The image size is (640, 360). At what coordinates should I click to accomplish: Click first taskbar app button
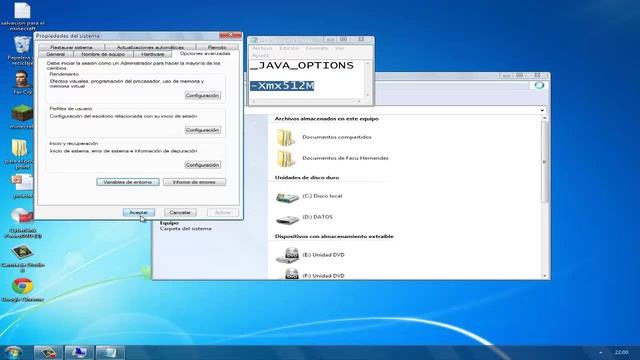click(x=48, y=352)
